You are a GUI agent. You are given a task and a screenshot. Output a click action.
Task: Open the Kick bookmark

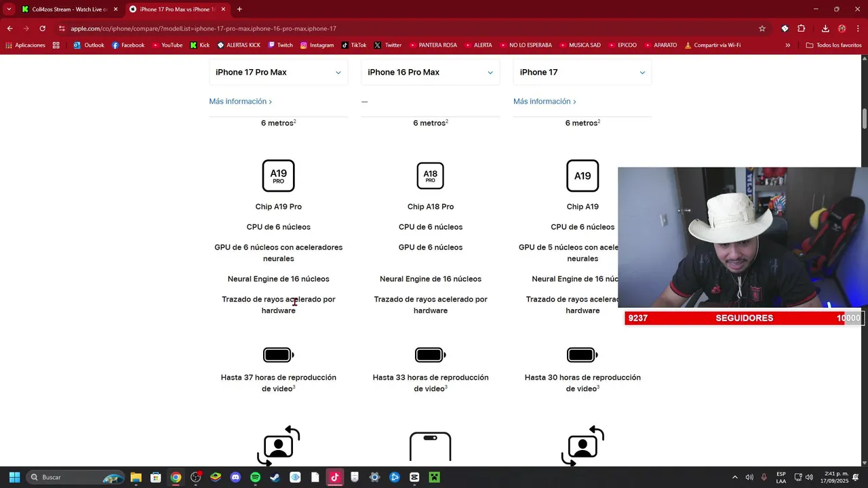point(199,45)
